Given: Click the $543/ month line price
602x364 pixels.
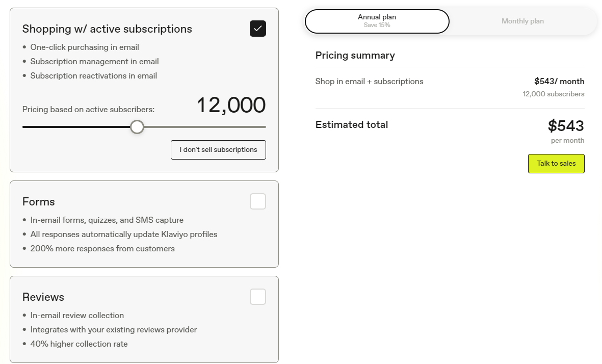Looking at the screenshot, I should click(559, 82).
